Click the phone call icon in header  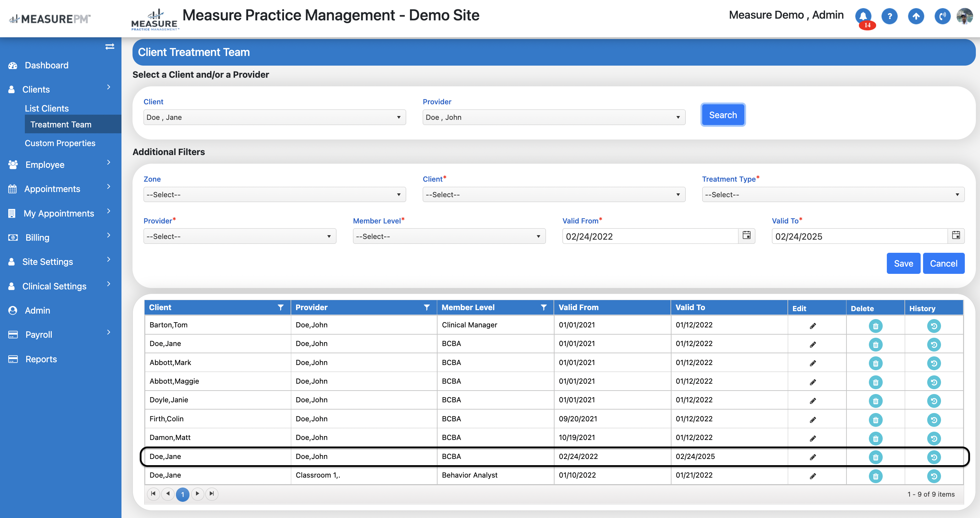coord(942,16)
